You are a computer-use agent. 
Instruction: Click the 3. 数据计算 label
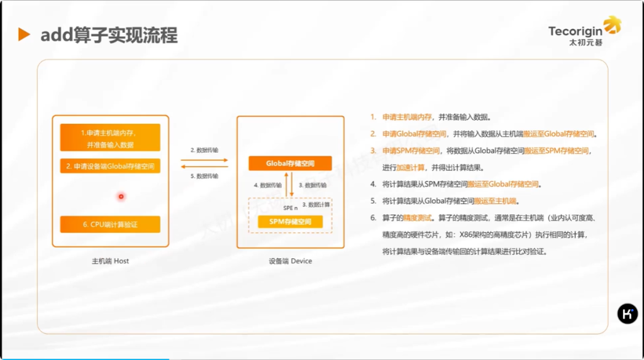(316, 205)
